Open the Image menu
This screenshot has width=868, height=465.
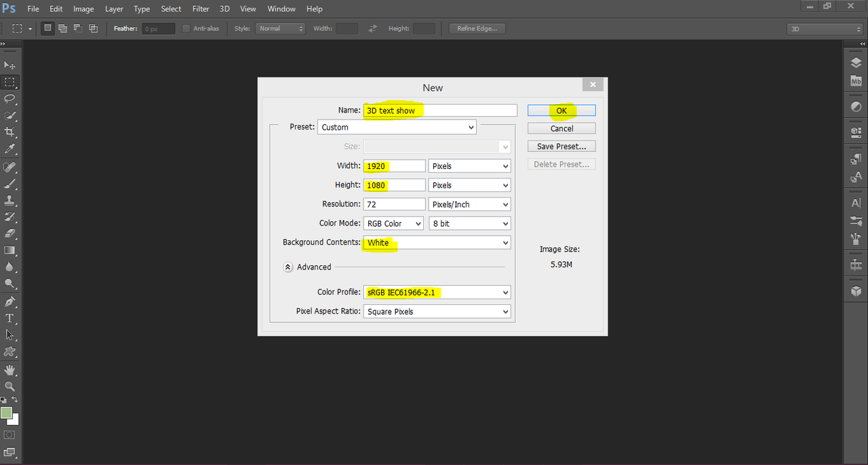click(x=83, y=9)
